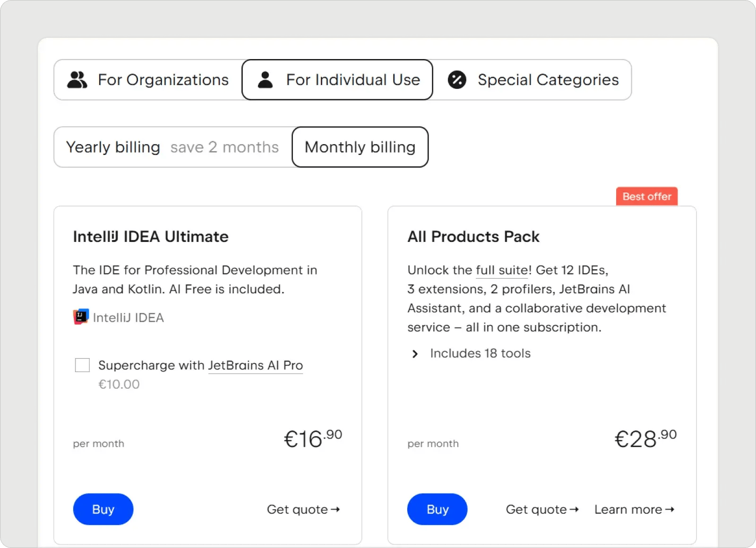756x548 pixels.
Task: Click the €16.90 price
Action: 313,438
